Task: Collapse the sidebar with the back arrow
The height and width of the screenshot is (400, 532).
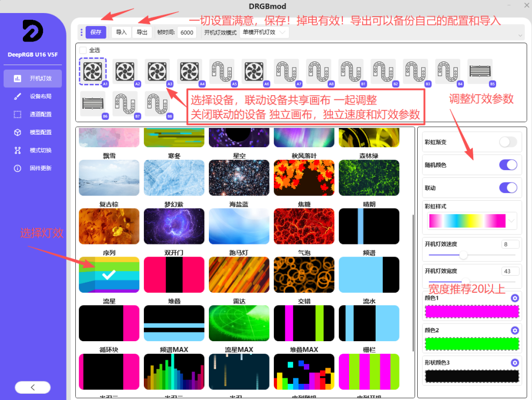Action: 33,387
